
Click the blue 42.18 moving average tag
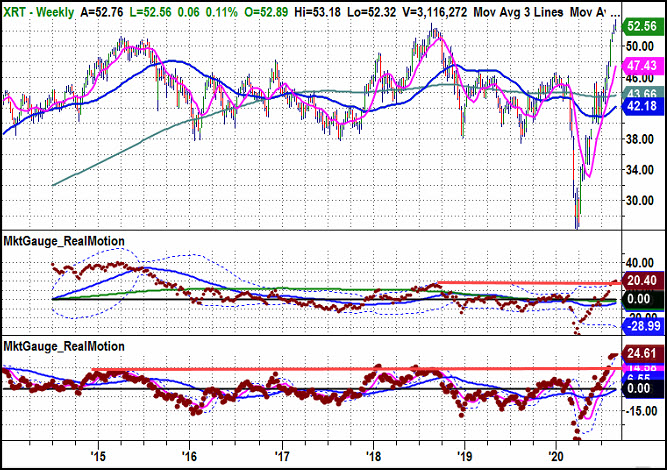pos(642,105)
